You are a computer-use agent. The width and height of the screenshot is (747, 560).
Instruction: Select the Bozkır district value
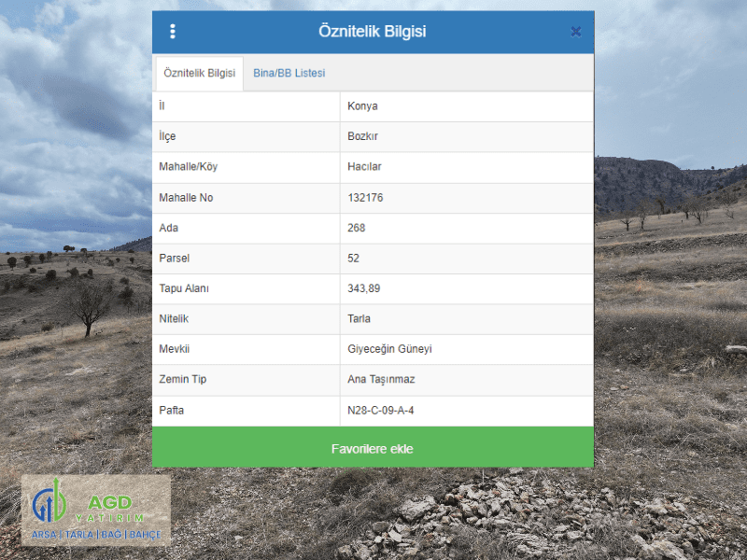362,136
